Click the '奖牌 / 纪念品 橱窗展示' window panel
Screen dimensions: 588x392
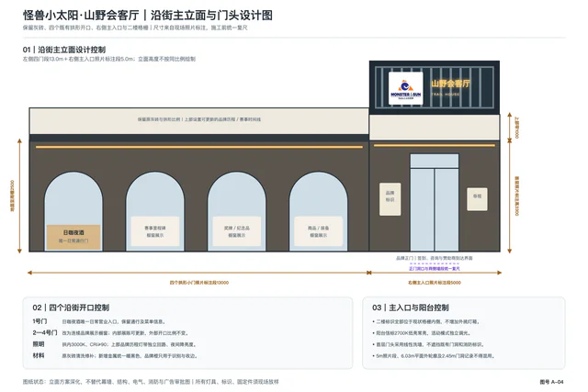coord(237,231)
